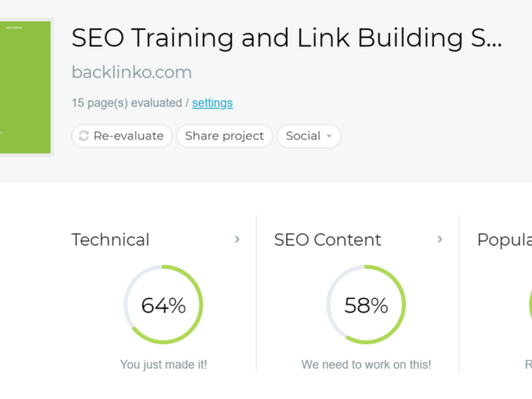This screenshot has width=532, height=399.
Task: Select the SEO Content heading
Action: [x=328, y=240]
